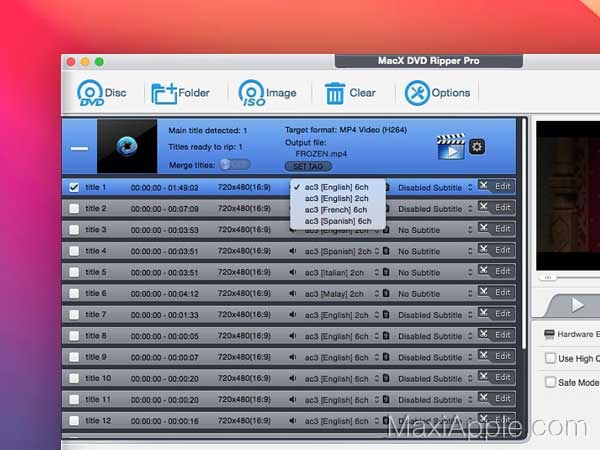The image size is (600, 450).
Task: Click scissors edit icon for title 4
Action: tap(484, 249)
